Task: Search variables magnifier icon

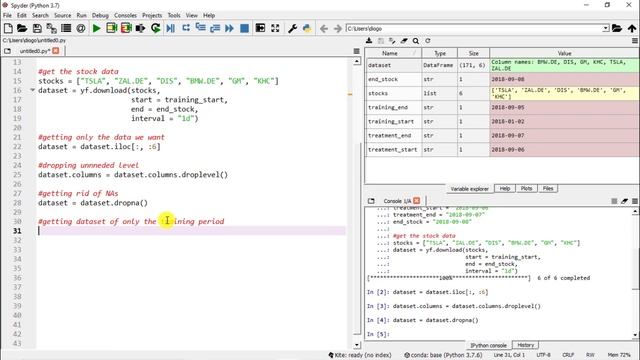Action: (416, 40)
